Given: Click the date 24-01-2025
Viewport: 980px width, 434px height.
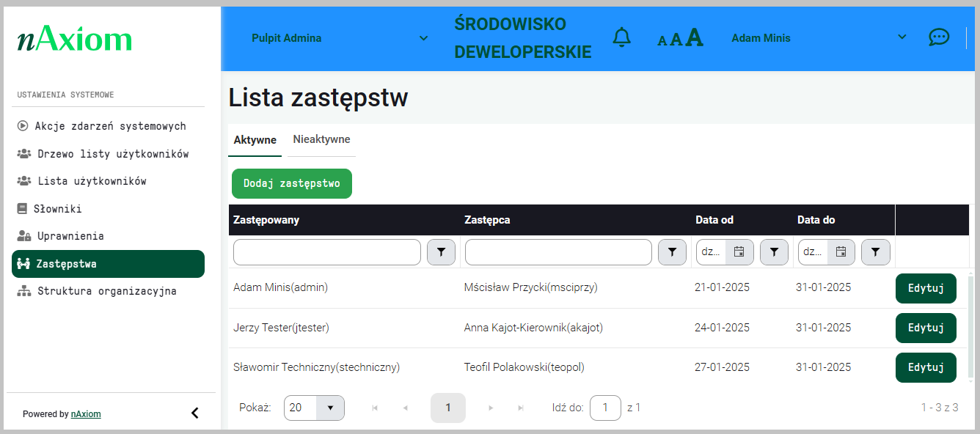Looking at the screenshot, I should point(722,328).
